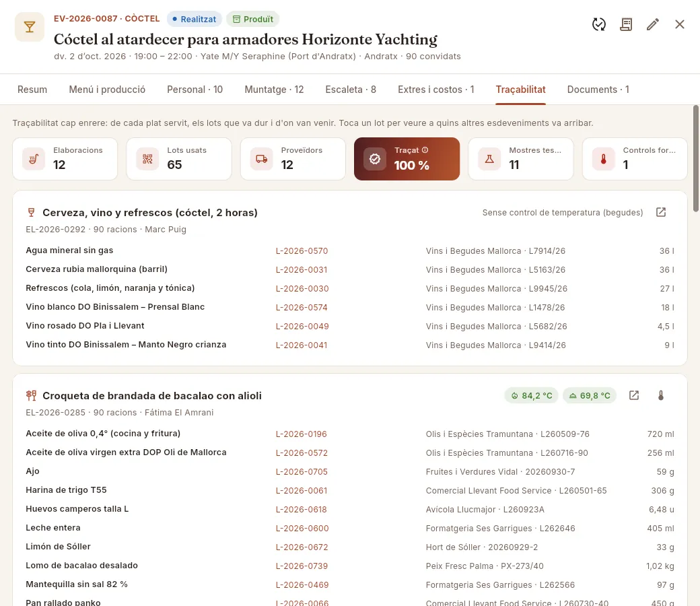Click the vertical scrollbar thumb

(x=695, y=158)
